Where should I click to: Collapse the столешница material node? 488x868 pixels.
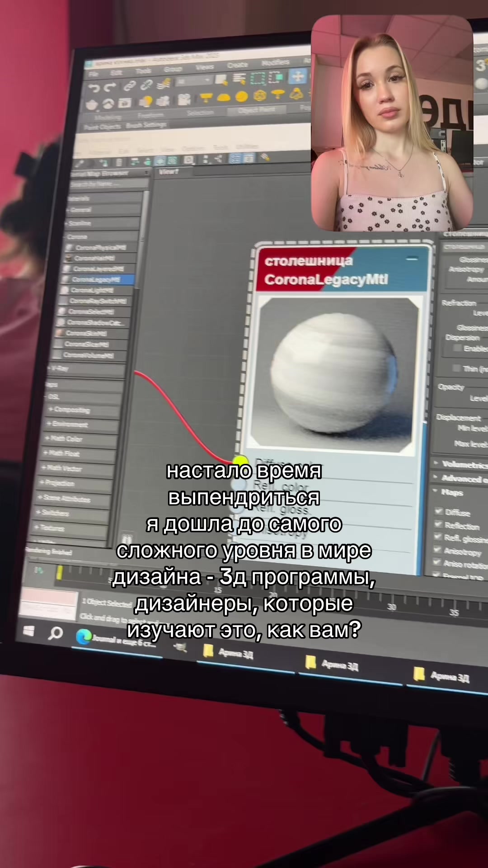click(413, 258)
